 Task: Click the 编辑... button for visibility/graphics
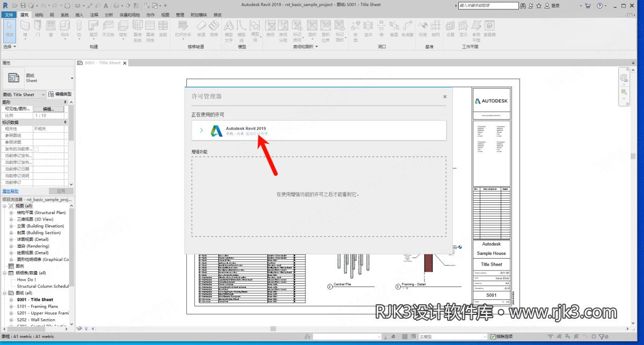[x=49, y=109]
